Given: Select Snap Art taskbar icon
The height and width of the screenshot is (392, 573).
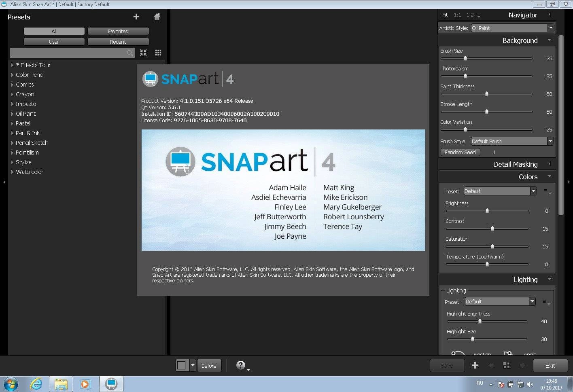Looking at the screenshot, I should (111, 384).
